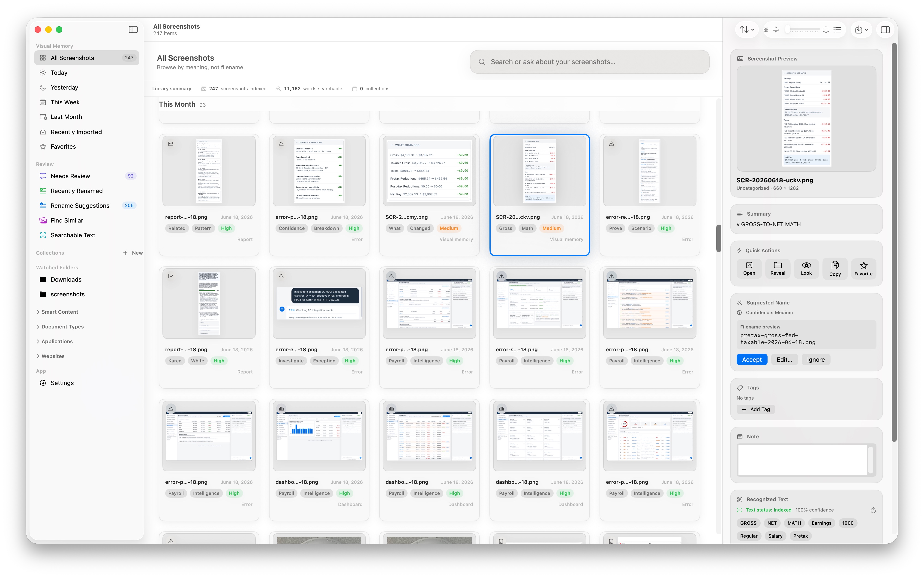Viewport: 924px width, 578px height.
Task: Toggle the left sidebar visibility
Action: coord(133,30)
